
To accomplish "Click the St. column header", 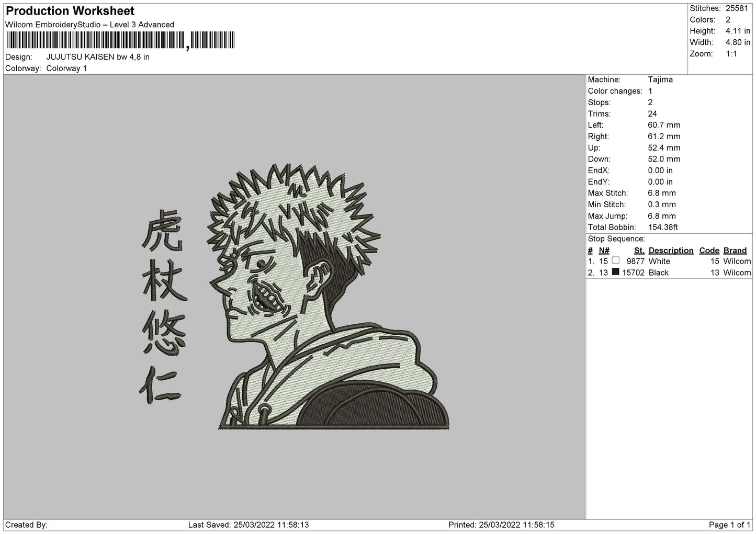I will [639, 251].
